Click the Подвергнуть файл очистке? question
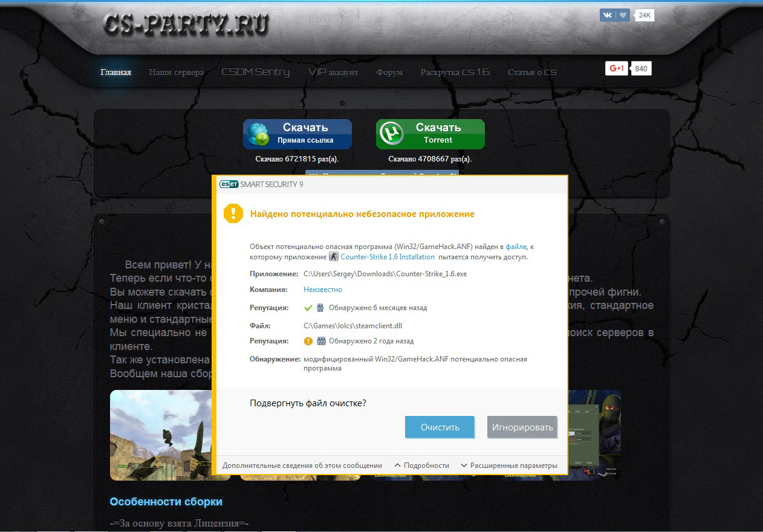This screenshot has height=532, width=763. (308, 403)
